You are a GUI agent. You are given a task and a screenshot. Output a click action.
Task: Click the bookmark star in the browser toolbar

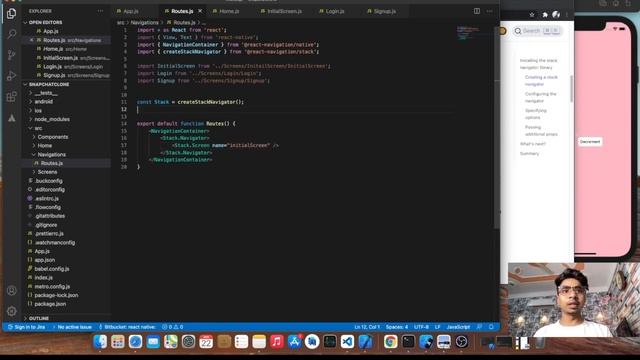pyautogui.click(x=532, y=15)
